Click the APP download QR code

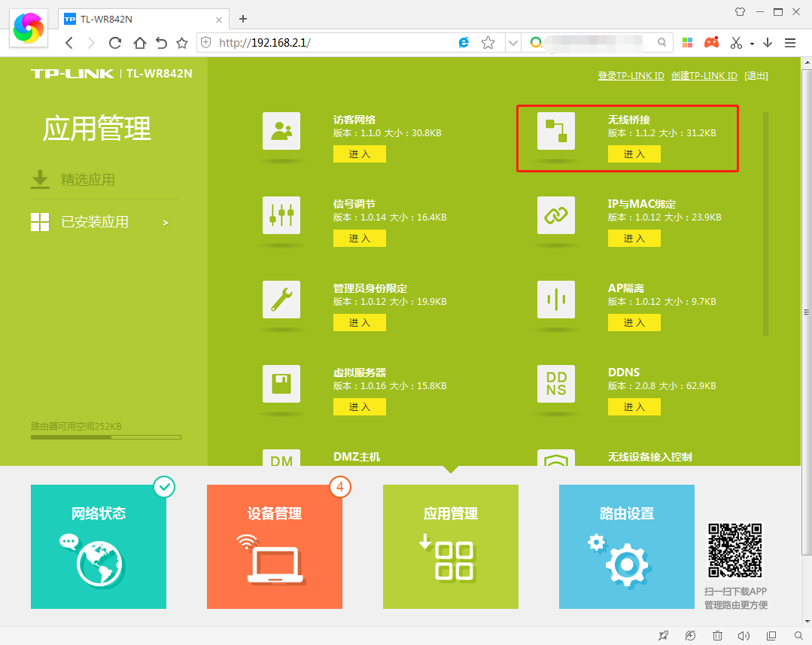(x=734, y=550)
